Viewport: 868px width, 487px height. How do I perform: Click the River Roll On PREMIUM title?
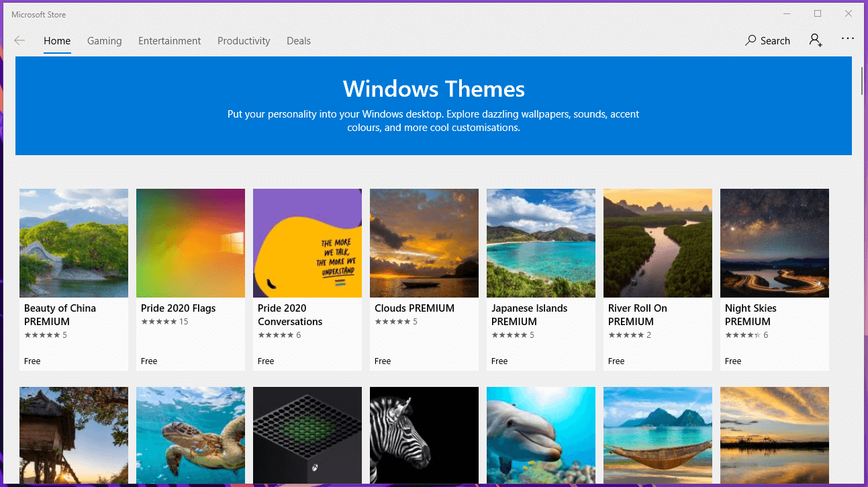(637, 314)
